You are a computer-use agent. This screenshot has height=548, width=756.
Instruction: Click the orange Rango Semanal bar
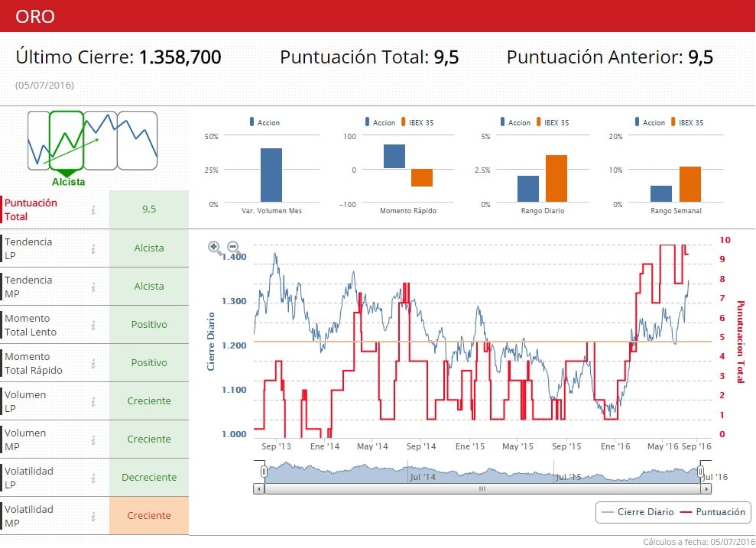[x=690, y=184]
